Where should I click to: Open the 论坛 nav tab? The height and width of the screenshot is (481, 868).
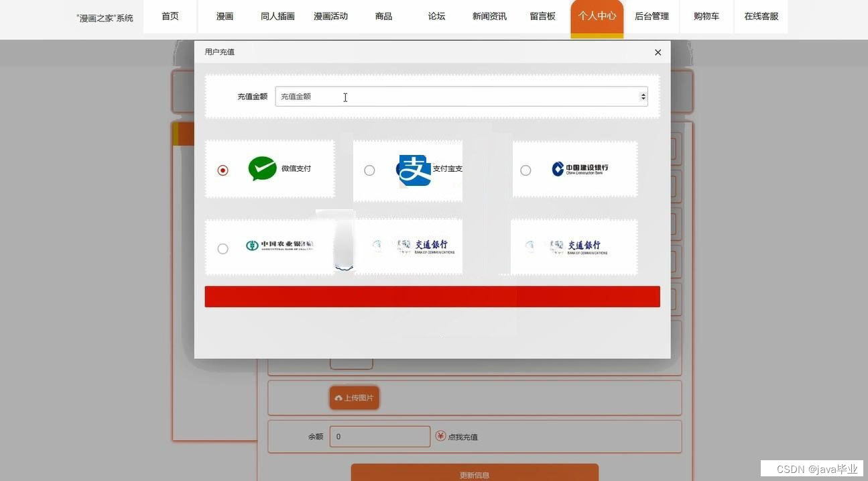point(436,16)
